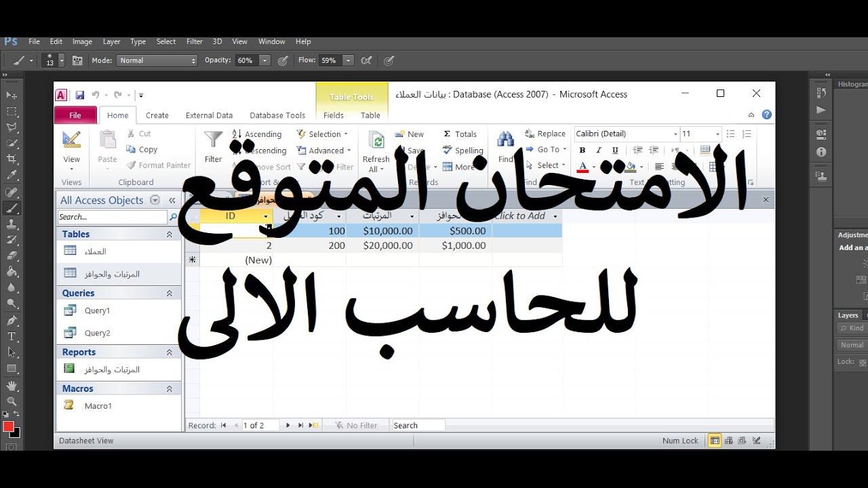Toggle the brush panel button
Screen dimensions: 868x488
tap(77, 60)
